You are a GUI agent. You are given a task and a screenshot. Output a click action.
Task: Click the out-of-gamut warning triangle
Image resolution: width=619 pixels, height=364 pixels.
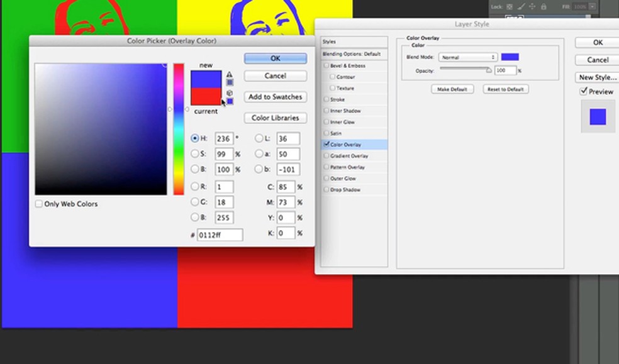click(x=230, y=74)
